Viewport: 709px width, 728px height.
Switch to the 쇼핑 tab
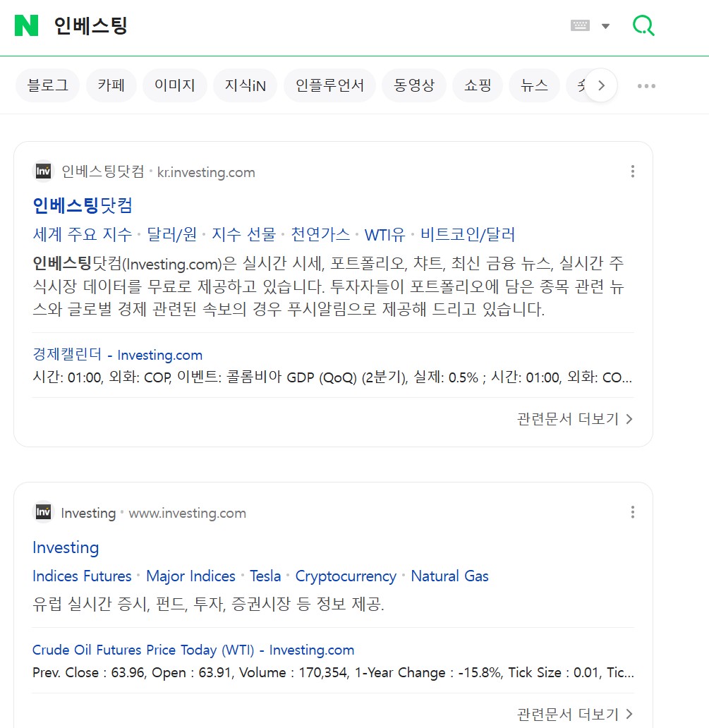pos(478,85)
